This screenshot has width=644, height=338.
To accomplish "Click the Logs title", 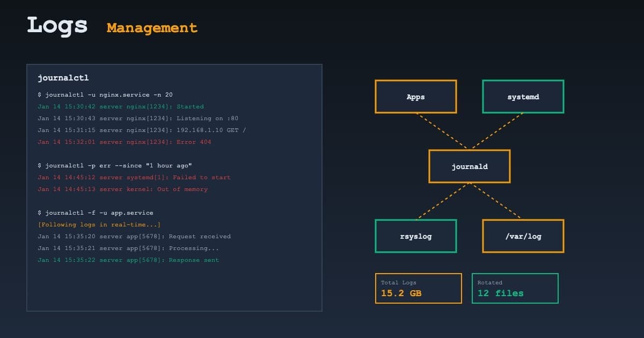I will [x=57, y=25].
